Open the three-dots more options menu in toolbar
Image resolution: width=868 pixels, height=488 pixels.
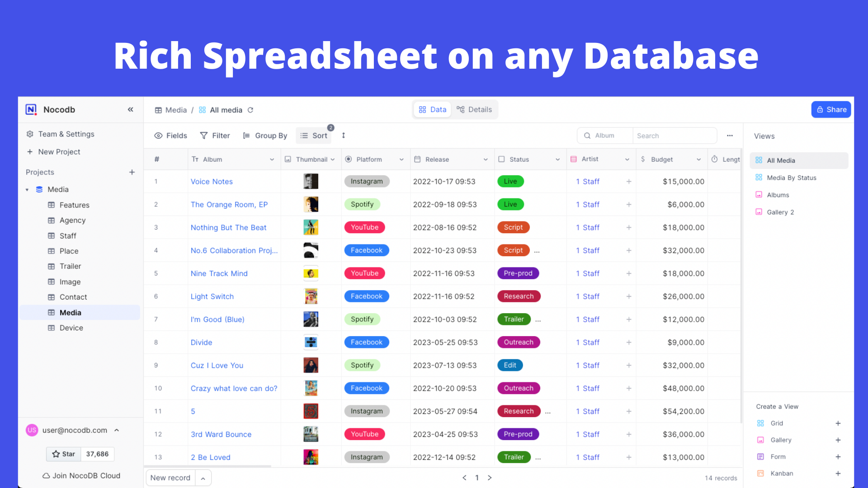tap(730, 136)
